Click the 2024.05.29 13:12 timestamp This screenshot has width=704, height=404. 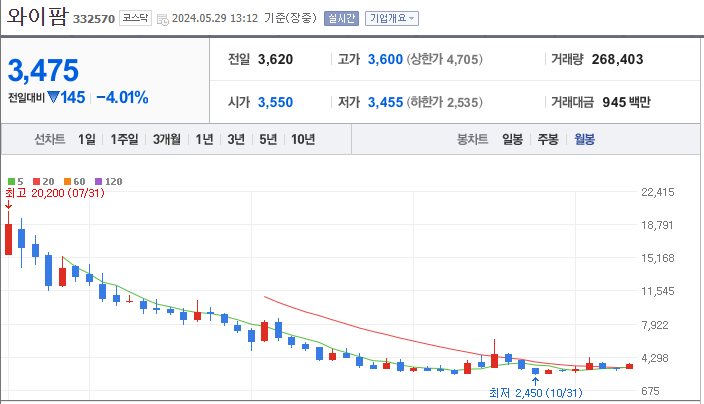[215, 18]
